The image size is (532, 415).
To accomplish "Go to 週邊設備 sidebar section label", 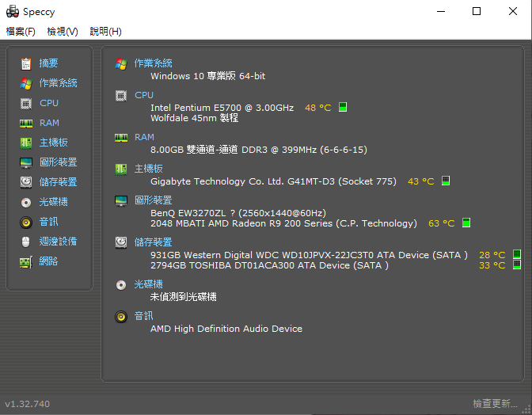I will click(58, 242).
